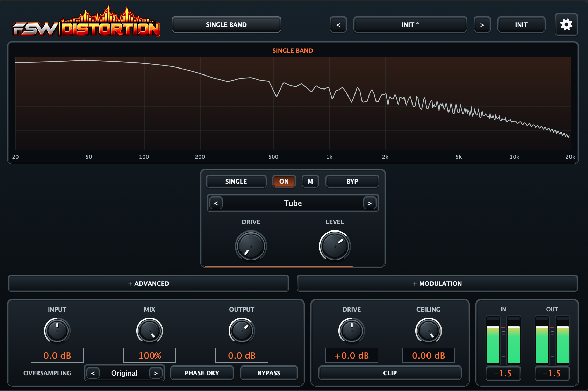Toggle the band BYP bypass button
Screen dimensions: 588x391
point(352,182)
